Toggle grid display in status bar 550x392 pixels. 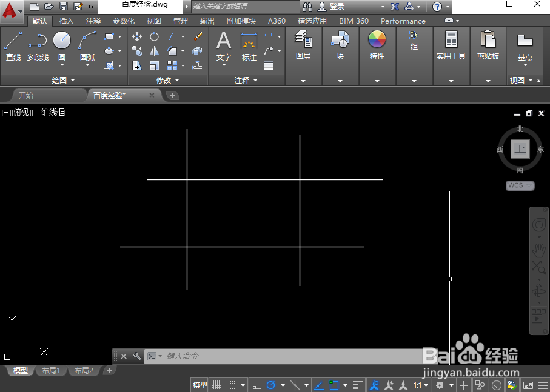pyautogui.click(x=216, y=385)
